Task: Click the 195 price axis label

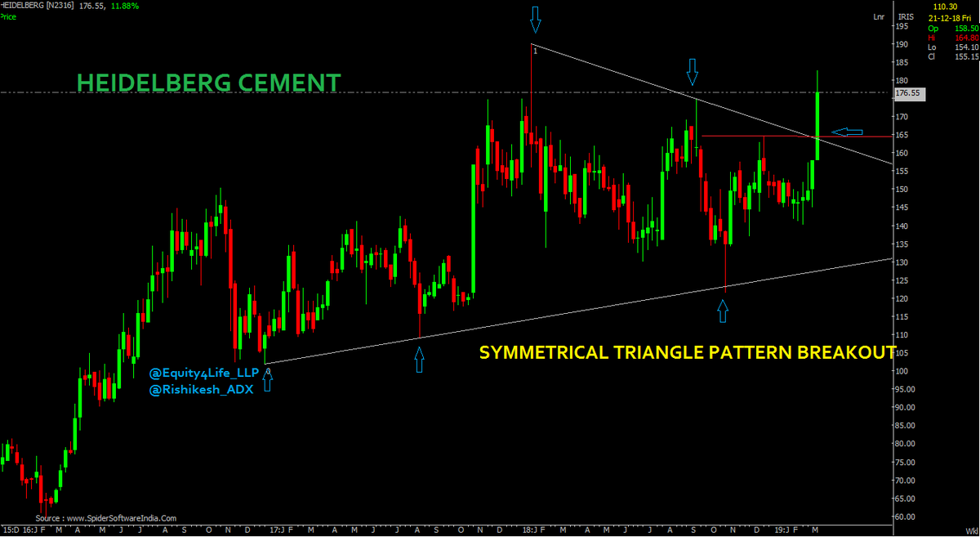Action: [x=902, y=26]
